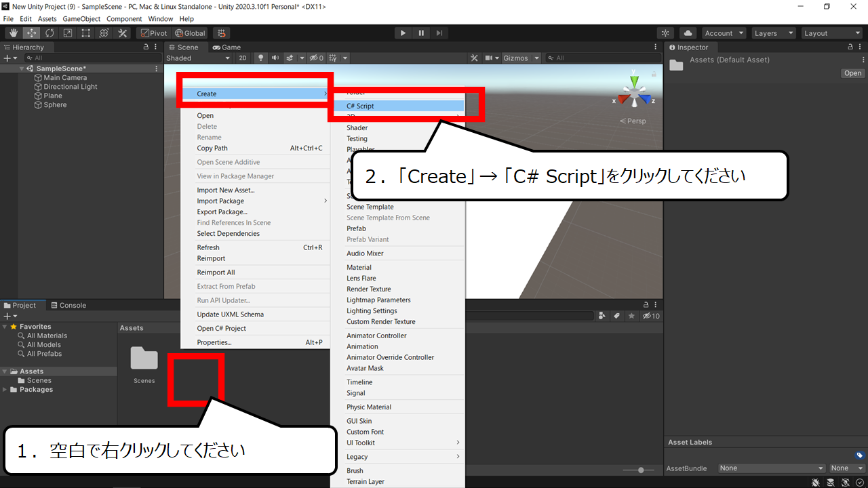This screenshot has height=488, width=868.
Task: Click Open button in Inspector
Action: (x=852, y=73)
